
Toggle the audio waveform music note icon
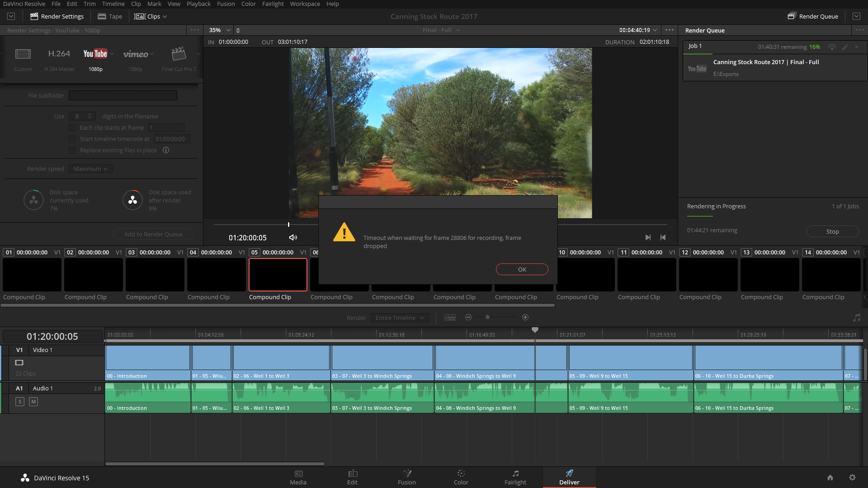pyautogui.click(x=857, y=318)
